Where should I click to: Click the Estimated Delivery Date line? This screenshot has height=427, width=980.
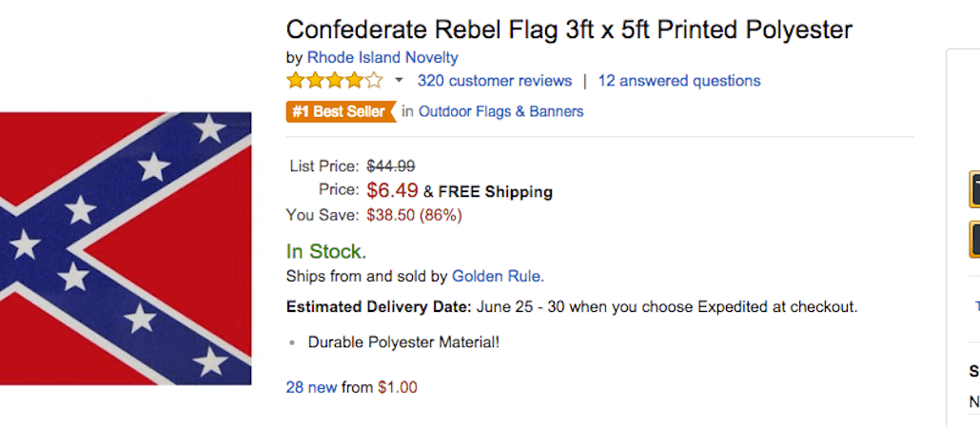(571, 307)
